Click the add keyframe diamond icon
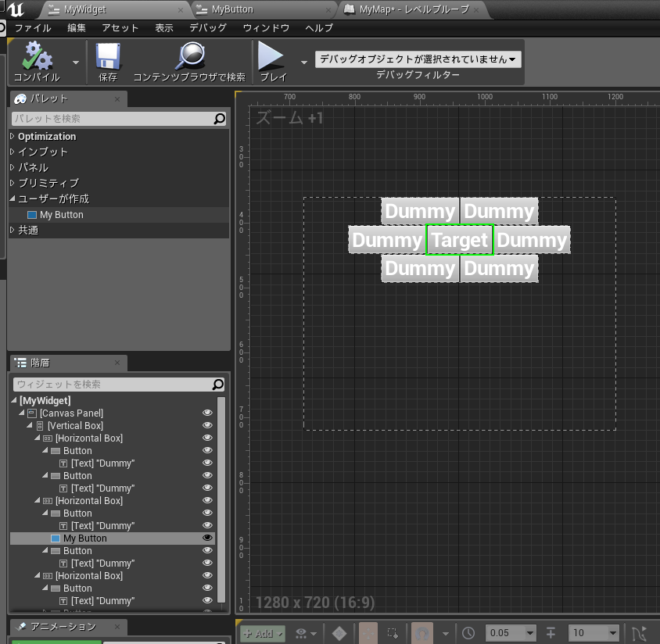660x644 pixels. 339,634
